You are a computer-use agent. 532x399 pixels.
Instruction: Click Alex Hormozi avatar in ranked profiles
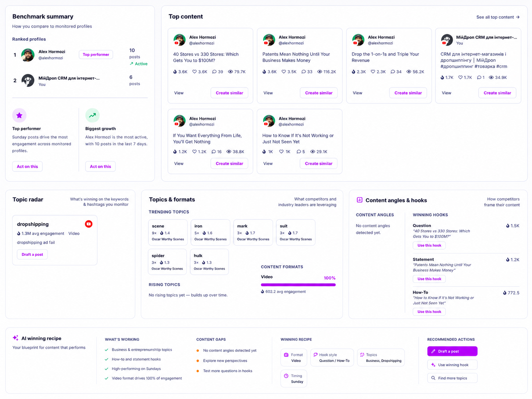pyautogui.click(x=28, y=55)
